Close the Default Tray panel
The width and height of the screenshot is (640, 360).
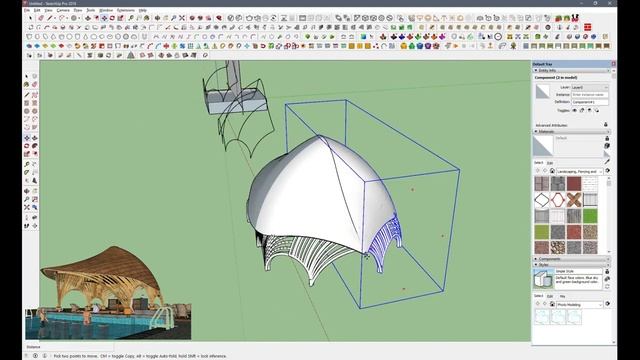click(x=613, y=64)
